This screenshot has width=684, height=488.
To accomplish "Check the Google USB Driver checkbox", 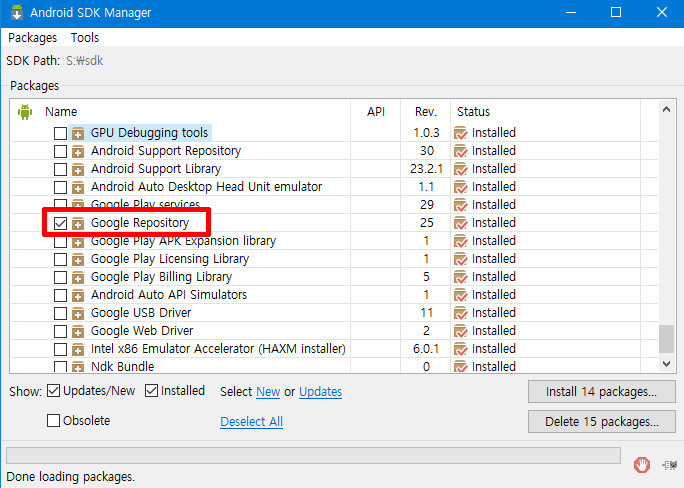I will coord(60,314).
